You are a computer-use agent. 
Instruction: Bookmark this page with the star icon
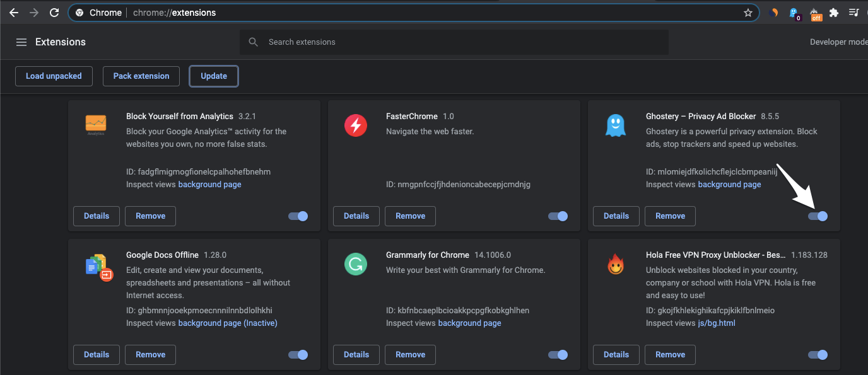(748, 13)
